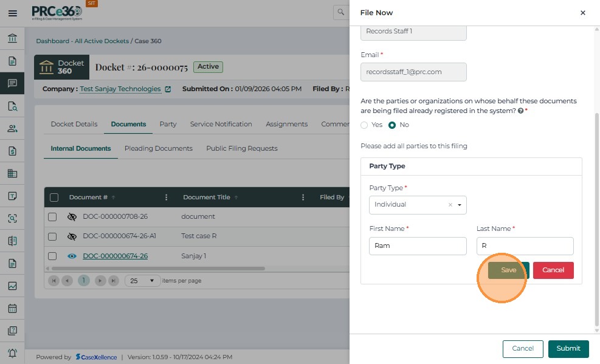Screen dimensions: 600x364
Task: Click the First Name input field
Action: pyautogui.click(x=418, y=246)
